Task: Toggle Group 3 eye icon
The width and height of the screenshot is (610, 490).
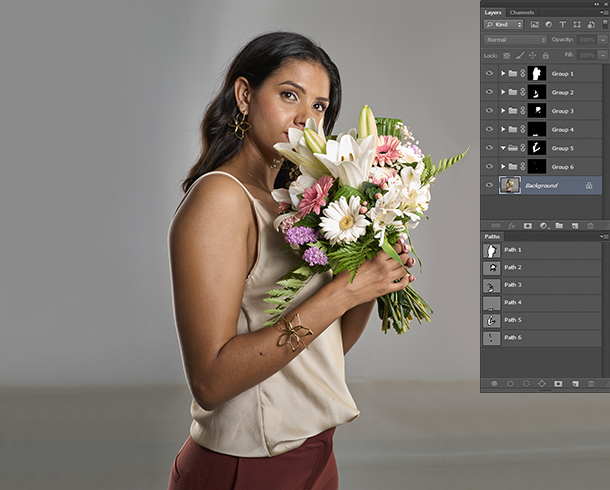Action: [x=489, y=110]
